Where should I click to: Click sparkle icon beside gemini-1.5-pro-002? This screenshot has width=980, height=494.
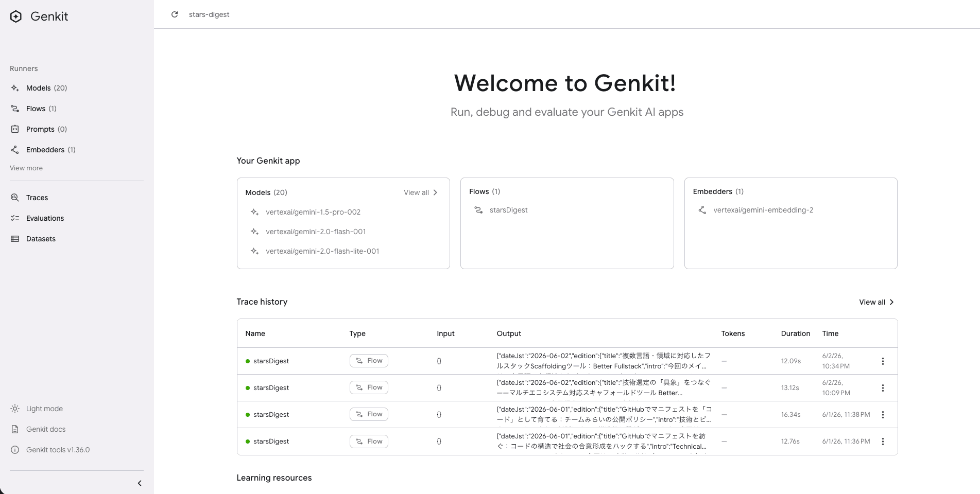(x=254, y=212)
